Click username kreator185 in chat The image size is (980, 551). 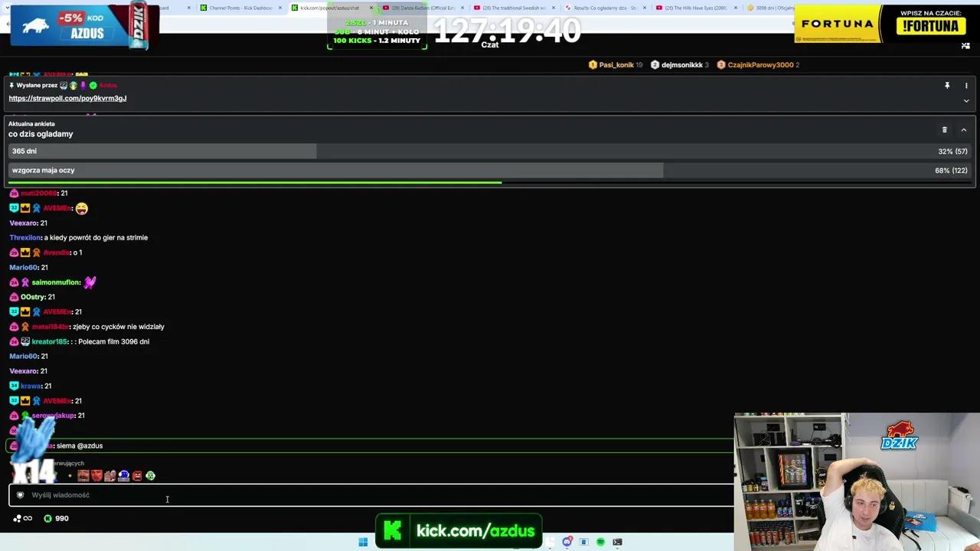tap(50, 342)
